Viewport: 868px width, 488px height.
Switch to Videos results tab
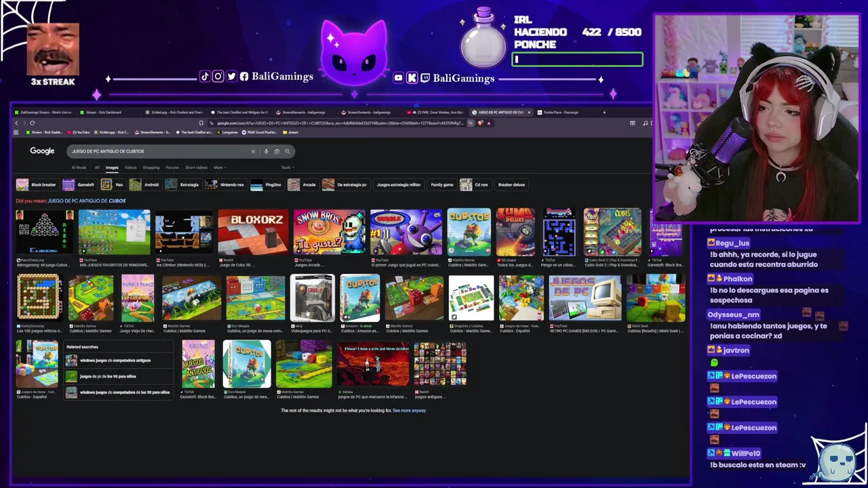coord(130,167)
